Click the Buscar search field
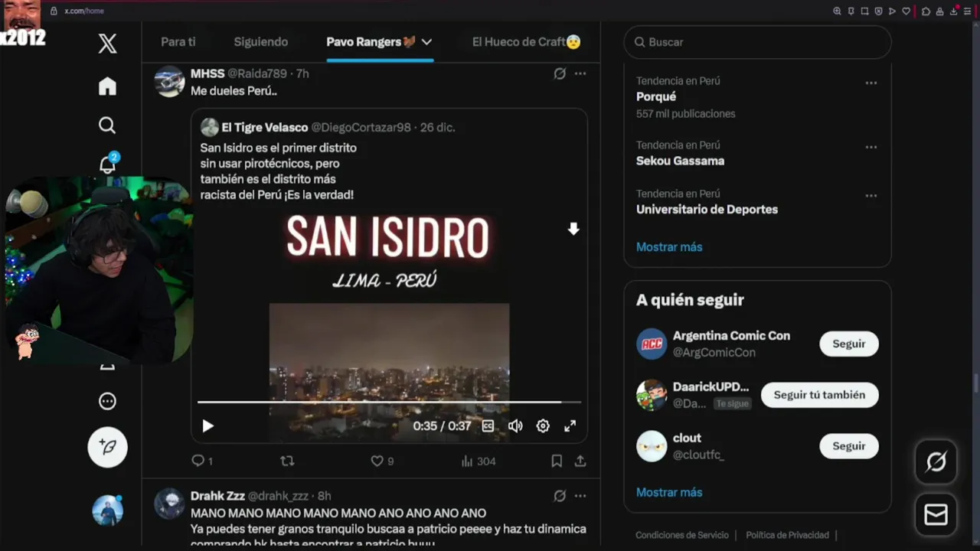 tap(758, 42)
